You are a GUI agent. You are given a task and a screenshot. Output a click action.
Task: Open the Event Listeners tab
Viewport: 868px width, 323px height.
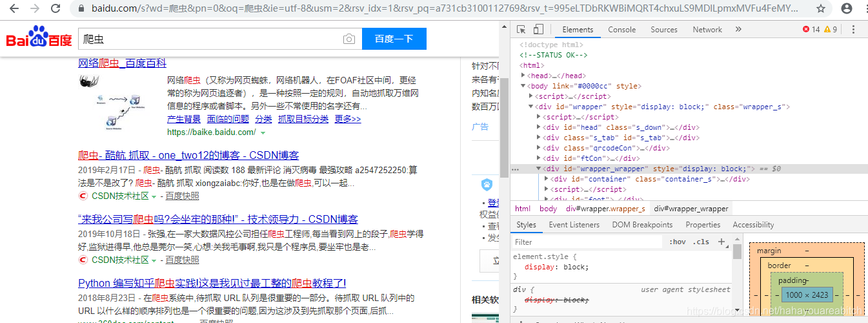point(574,225)
